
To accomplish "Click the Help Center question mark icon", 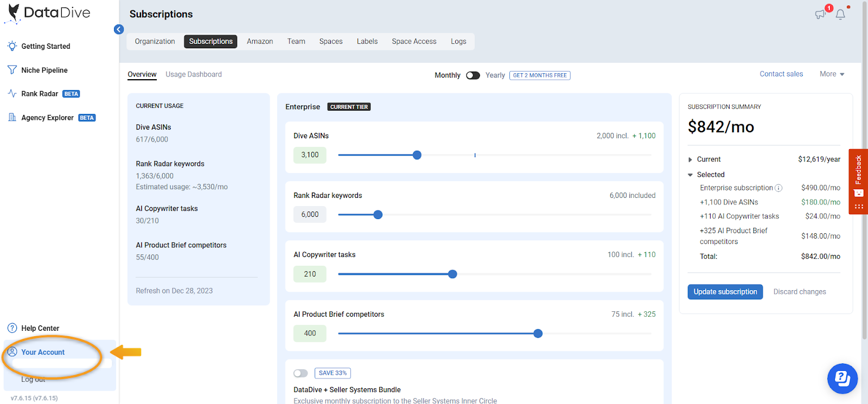I will (12, 328).
